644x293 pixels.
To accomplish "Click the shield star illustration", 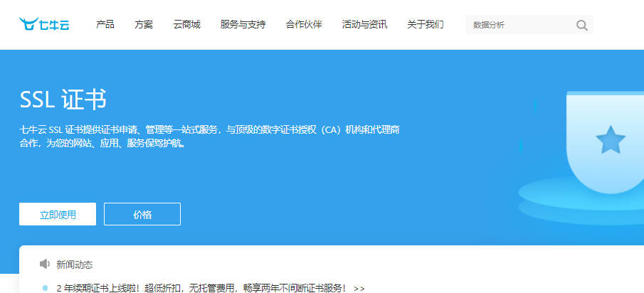I will [x=611, y=140].
